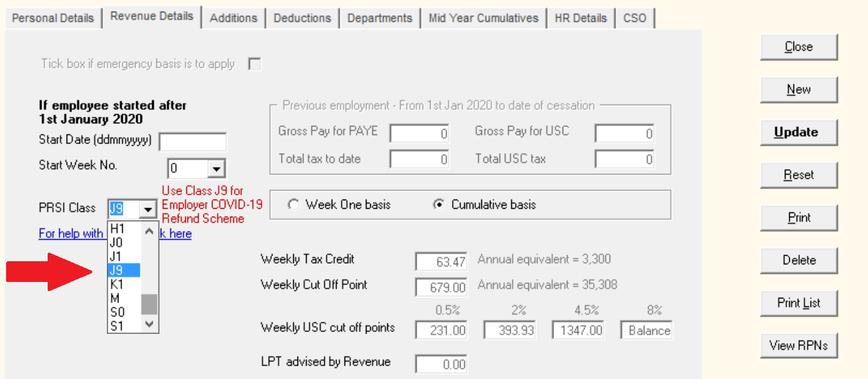Collapse the PRSI Class dropdown arrow
The image size is (868, 379).
[x=148, y=209]
